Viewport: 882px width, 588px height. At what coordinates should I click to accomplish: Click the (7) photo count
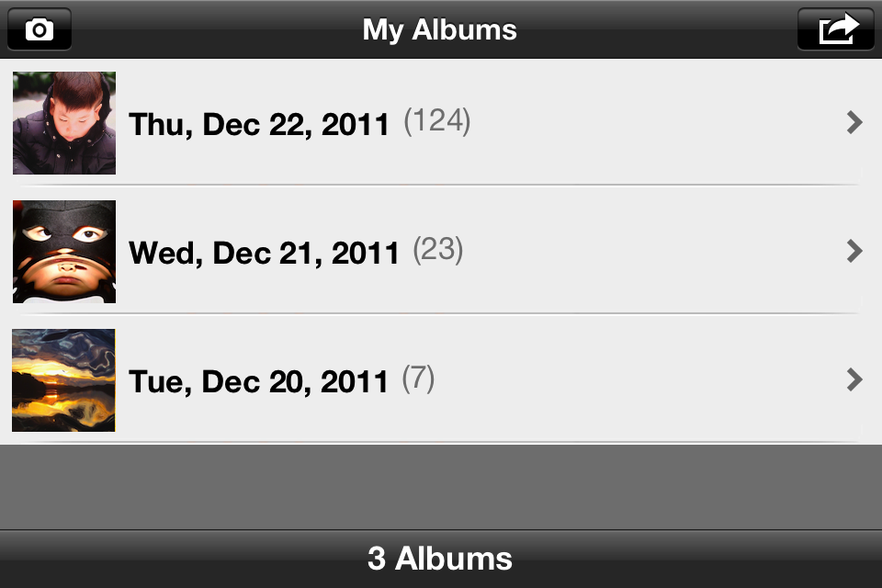(x=418, y=379)
